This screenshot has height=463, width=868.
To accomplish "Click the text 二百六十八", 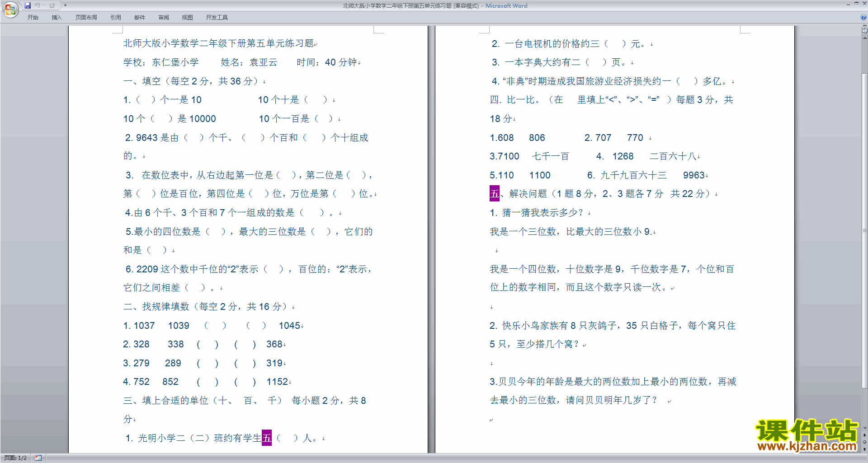I will coord(673,156).
